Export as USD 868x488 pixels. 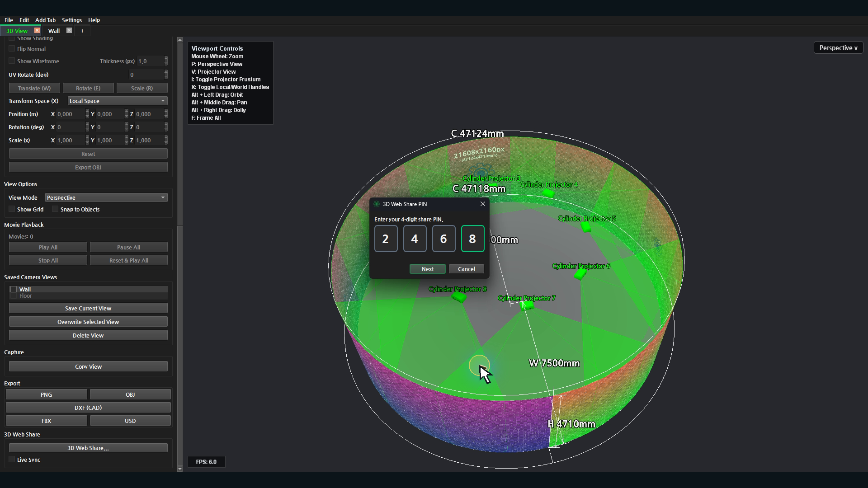pyautogui.click(x=130, y=421)
